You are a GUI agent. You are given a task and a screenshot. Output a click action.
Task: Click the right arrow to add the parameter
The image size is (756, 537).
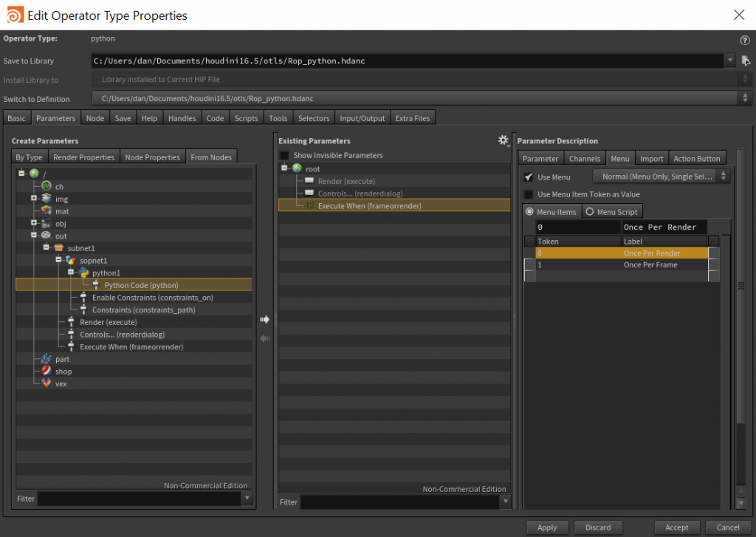click(264, 319)
